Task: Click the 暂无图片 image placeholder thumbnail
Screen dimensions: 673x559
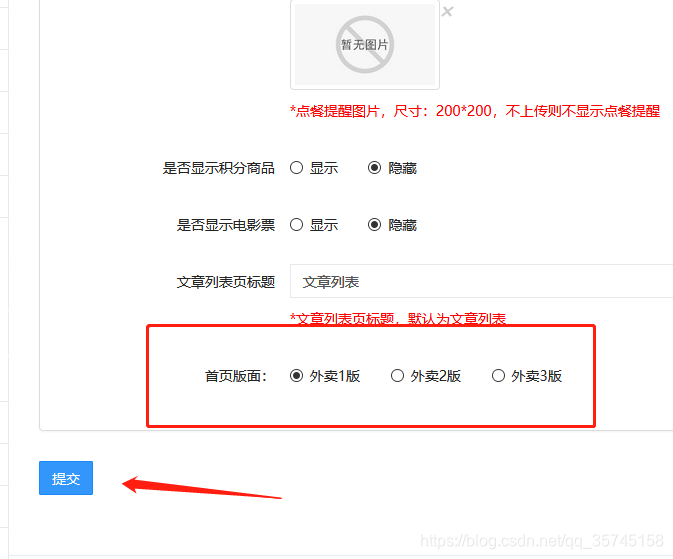Action: click(x=365, y=45)
